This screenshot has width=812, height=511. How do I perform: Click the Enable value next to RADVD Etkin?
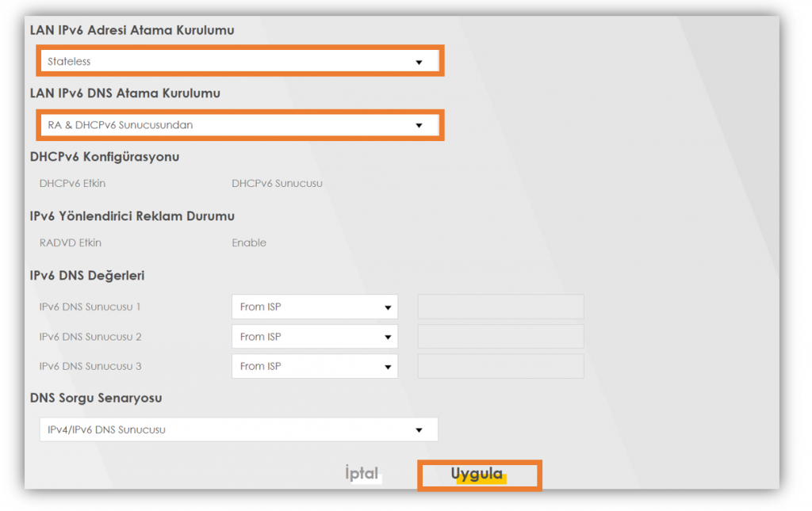click(249, 243)
